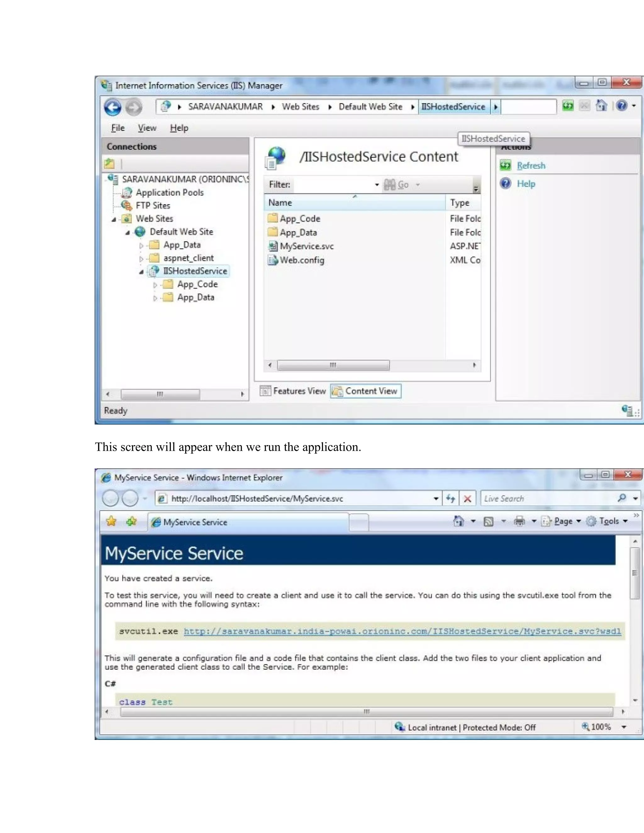The height and width of the screenshot is (833, 644).
Task: Click the IE Favorites star icon
Action: click(111, 521)
